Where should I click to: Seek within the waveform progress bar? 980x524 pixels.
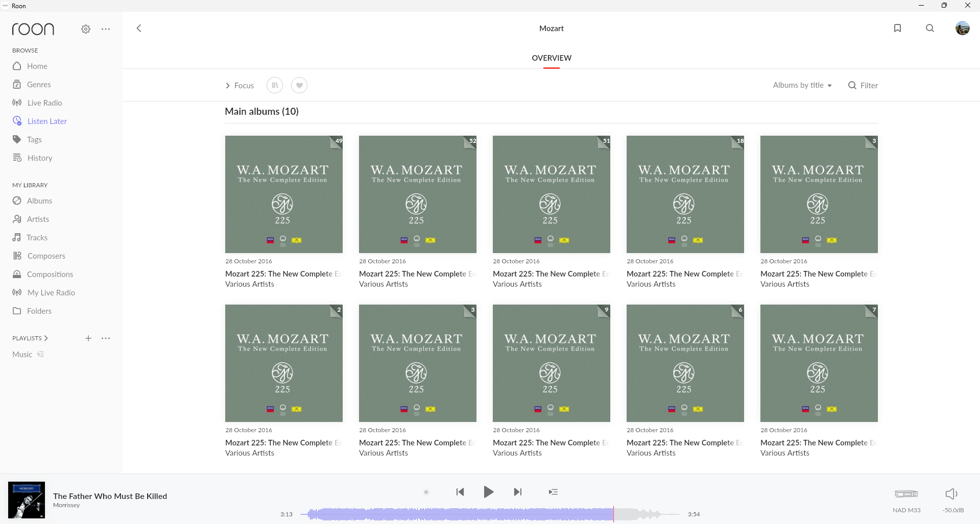(490, 514)
